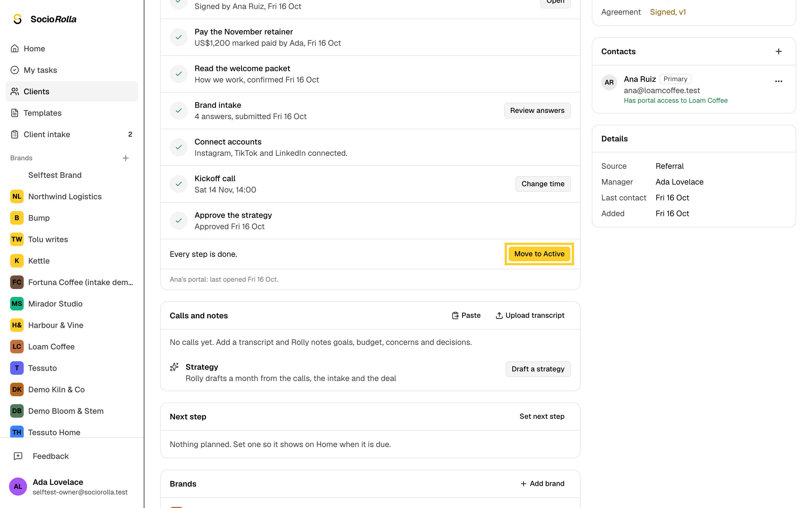The width and height of the screenshot is (812, 508).
Task: Open Home from the sidebar
Action: 72,48
